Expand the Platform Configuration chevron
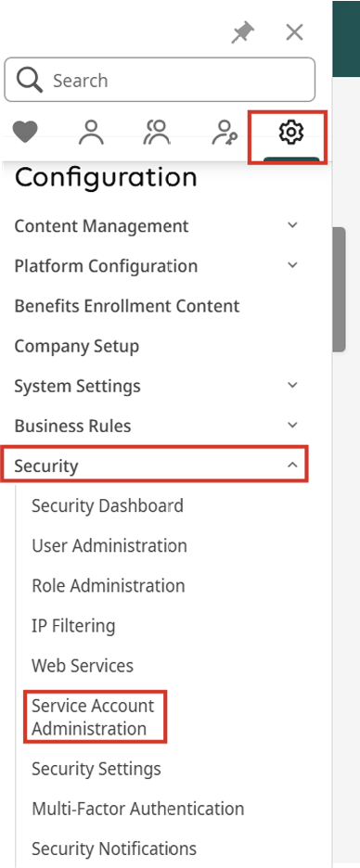360x868 pixels. click(x=293, y=265)
